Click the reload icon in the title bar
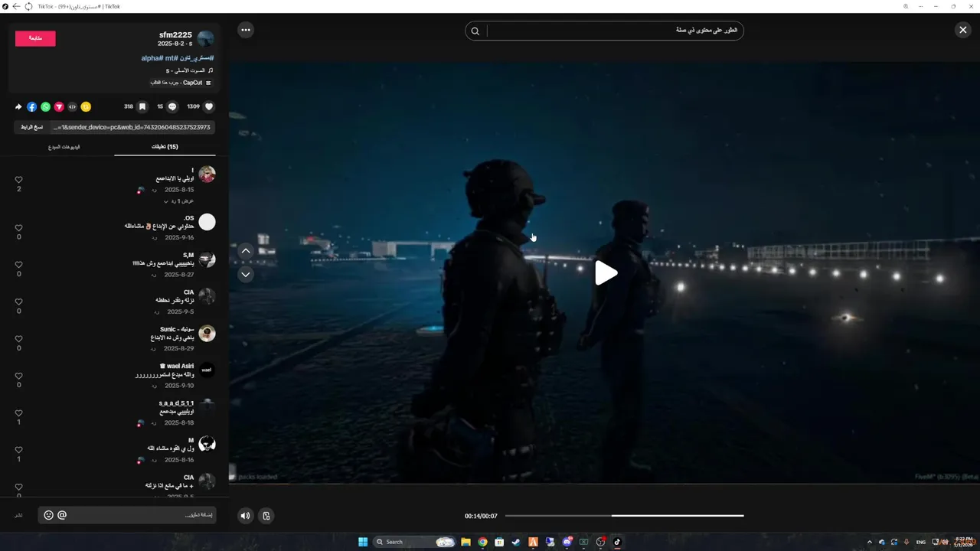This screenshot has width=980, height=551. coord(28,6)
